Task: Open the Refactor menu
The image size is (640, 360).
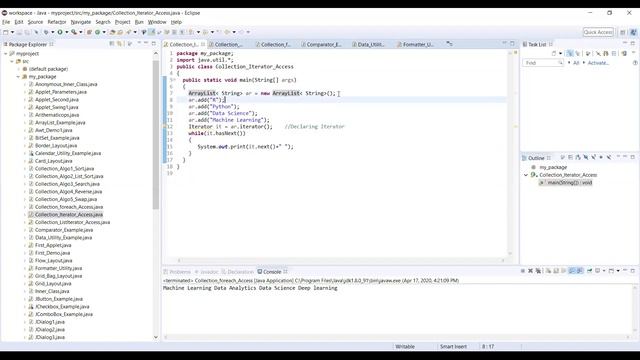Action: (x=57, y=22)
